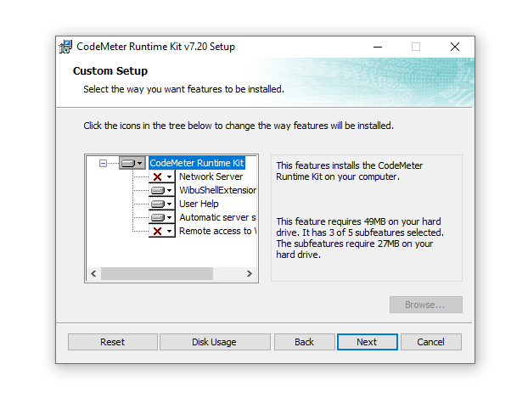This screenshot has height=420, width=528.
Task: Open the Network Server feature state dropdown
Action: [x=162, y=176]
